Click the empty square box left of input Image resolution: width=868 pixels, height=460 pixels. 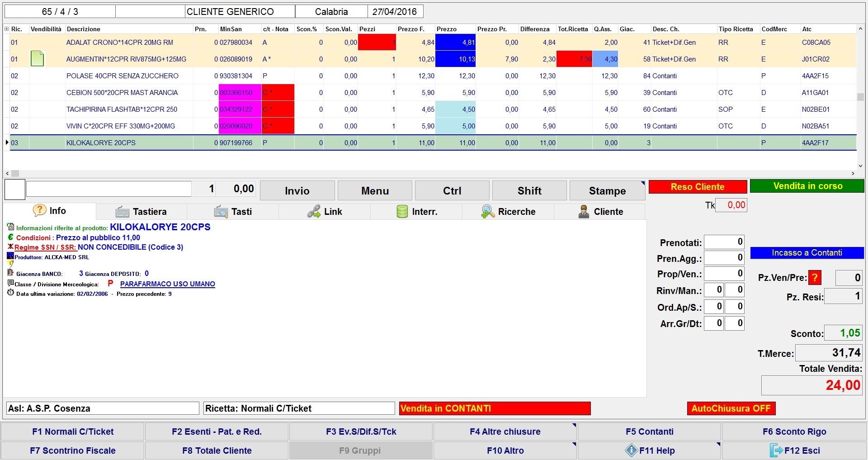coord(15,190)
